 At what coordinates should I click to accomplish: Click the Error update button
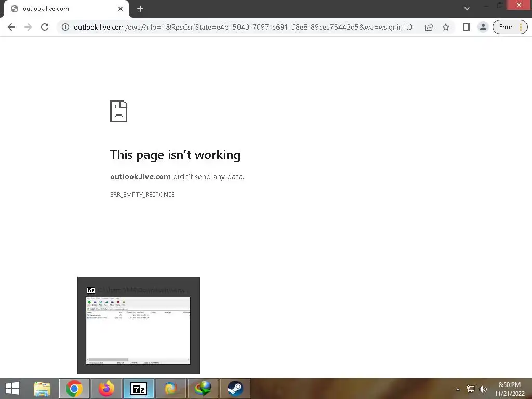tap(510, 27)
